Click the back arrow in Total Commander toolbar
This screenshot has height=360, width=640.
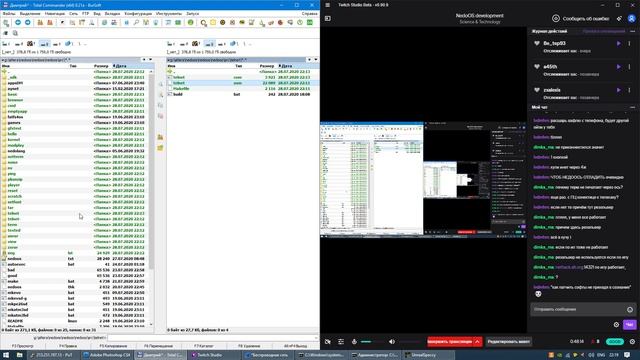[18, 22]
